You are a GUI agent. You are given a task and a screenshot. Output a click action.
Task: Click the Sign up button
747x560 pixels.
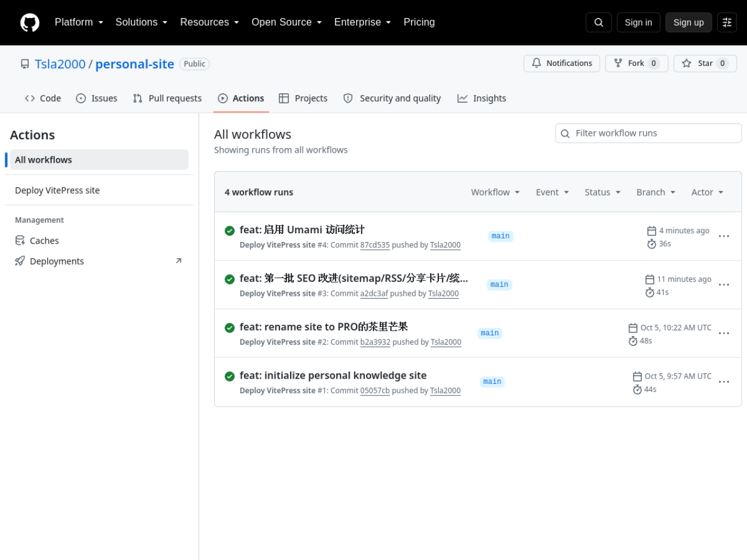coord(689,22)
